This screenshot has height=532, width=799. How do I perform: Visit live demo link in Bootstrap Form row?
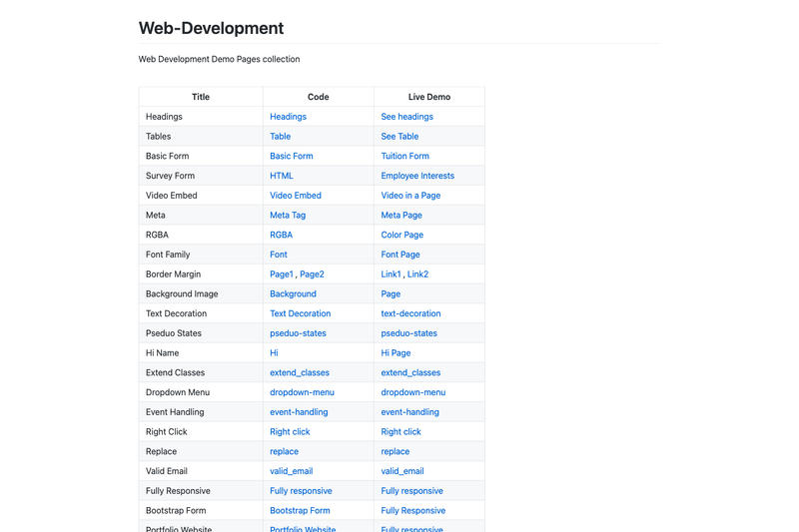(412, 511)
